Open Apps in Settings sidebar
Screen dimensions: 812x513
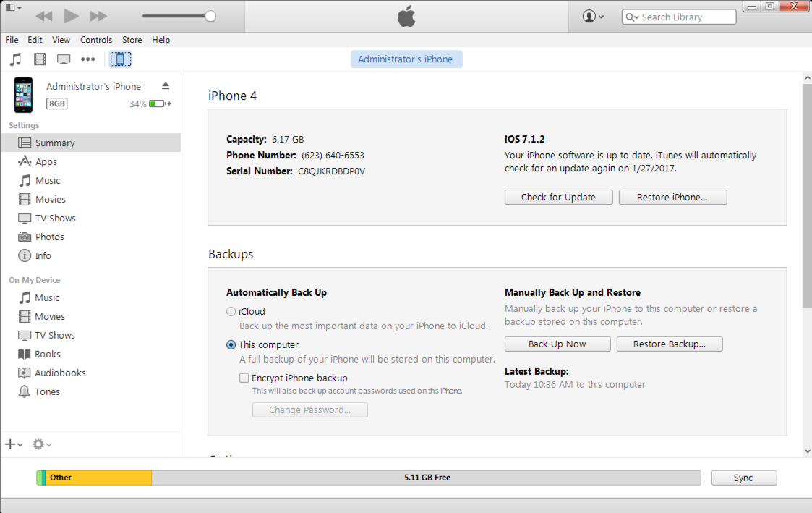click(x=91, y=161)
